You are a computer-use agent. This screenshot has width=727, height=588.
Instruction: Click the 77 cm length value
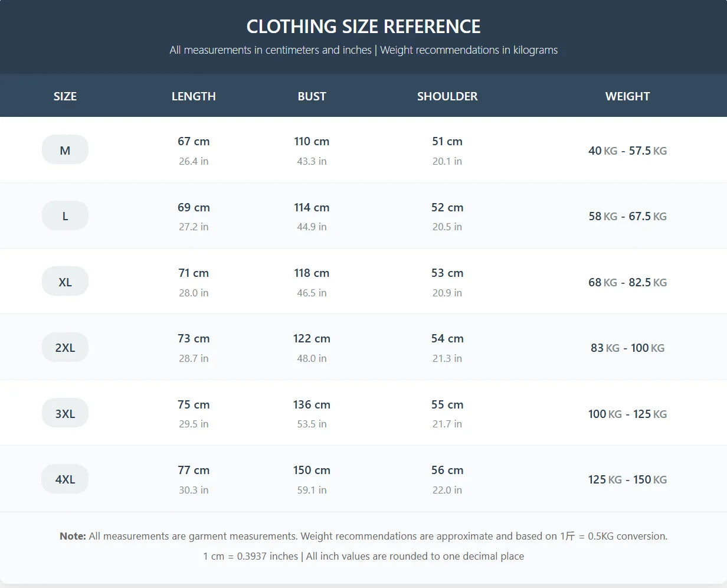click(x=194, y=470)
